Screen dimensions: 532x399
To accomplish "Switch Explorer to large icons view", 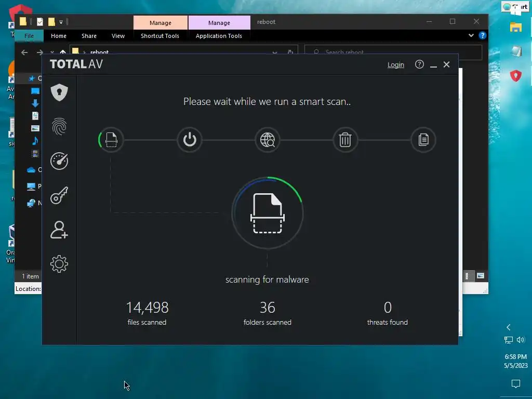I will (481, 276).
